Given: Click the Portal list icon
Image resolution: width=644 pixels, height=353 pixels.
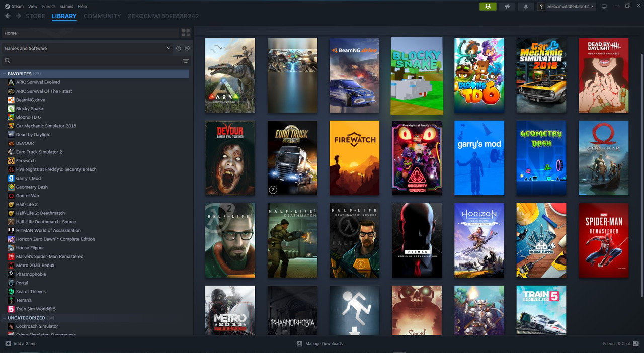Looking at the screenshot, I should click(x=11, y=283).
